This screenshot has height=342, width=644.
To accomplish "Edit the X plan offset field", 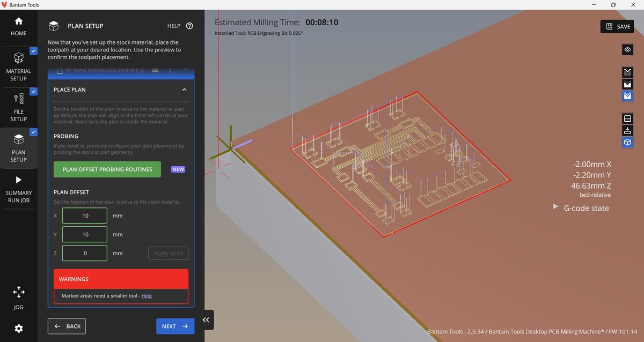I will (x=85, y=215).
